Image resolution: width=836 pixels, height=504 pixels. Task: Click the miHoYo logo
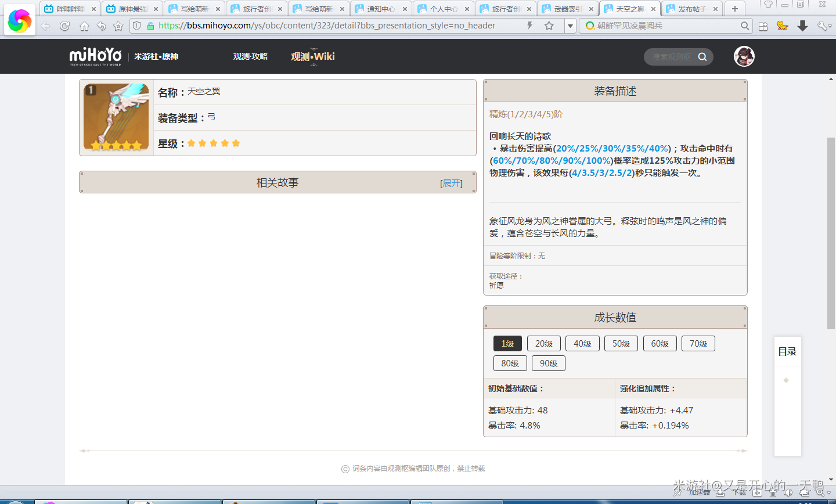click(95, 56)
